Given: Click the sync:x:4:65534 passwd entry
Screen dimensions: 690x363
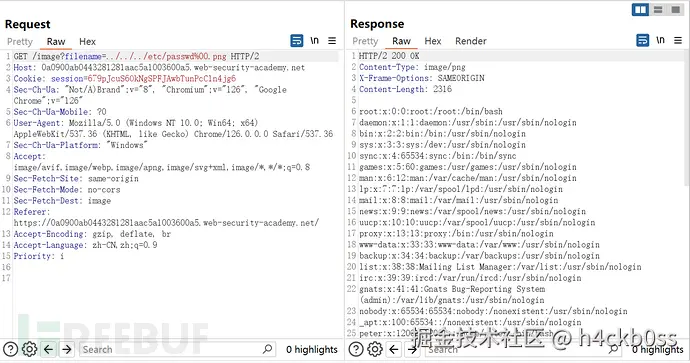Looking at the screenshot, I should point(437,156).
